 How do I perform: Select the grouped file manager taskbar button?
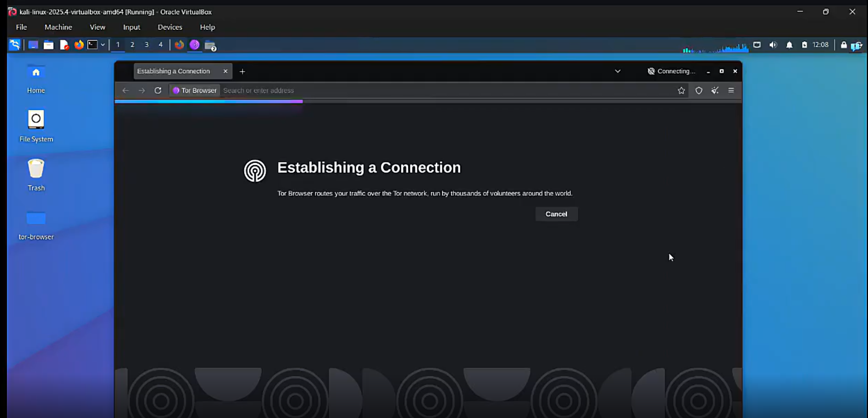coord(211,45)
